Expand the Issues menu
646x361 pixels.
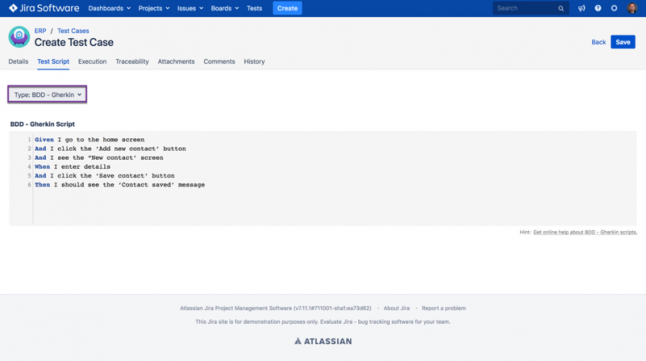[x=190, y=8]
